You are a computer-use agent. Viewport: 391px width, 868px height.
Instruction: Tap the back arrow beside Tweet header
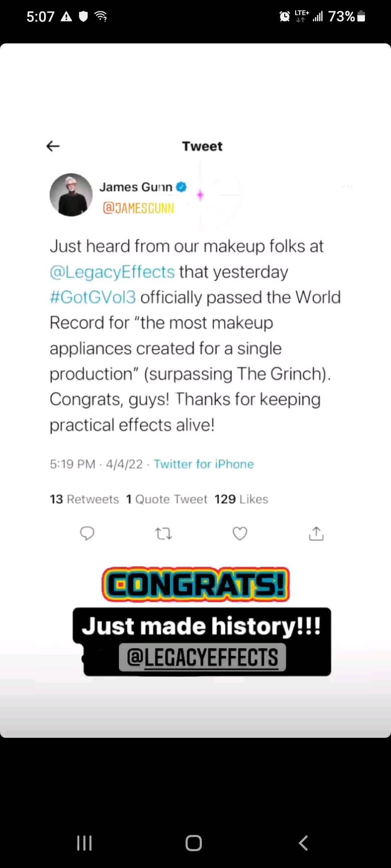53,146
